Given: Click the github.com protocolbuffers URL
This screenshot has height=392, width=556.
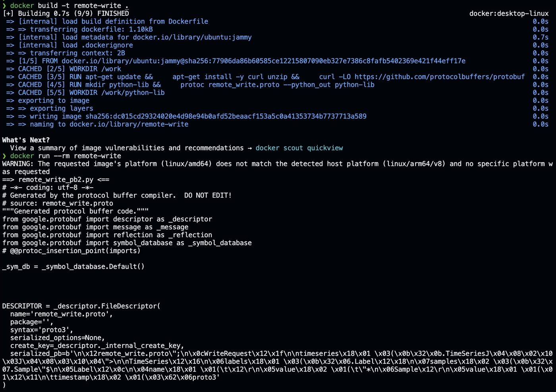Looking at the screenshot, I should pos(439,77).
